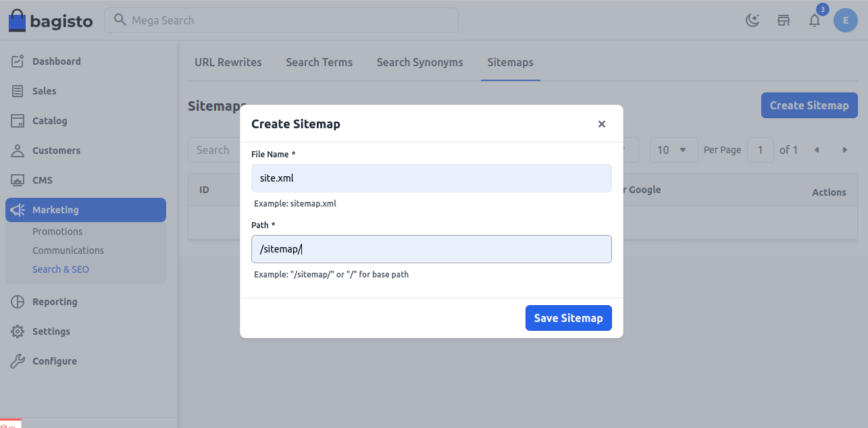The height and width of the screenshot is (428, 868).
Task: Go to Sales in sidebar
Action: pyautogui.click(x=45, y=91)
